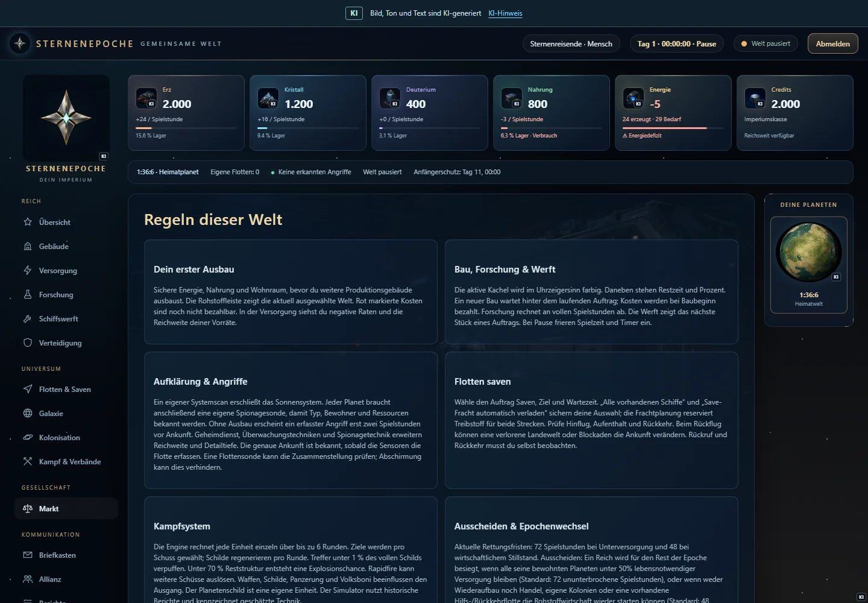Screen dimensions: 868x603
Task: Click the Kolonisation planet icon
Action: 28,437
